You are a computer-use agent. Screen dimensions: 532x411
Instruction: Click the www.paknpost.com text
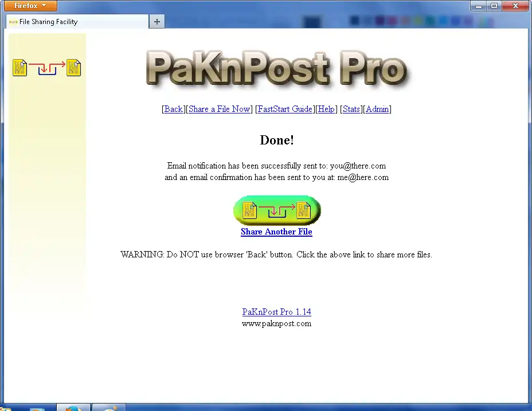point(276,323)
